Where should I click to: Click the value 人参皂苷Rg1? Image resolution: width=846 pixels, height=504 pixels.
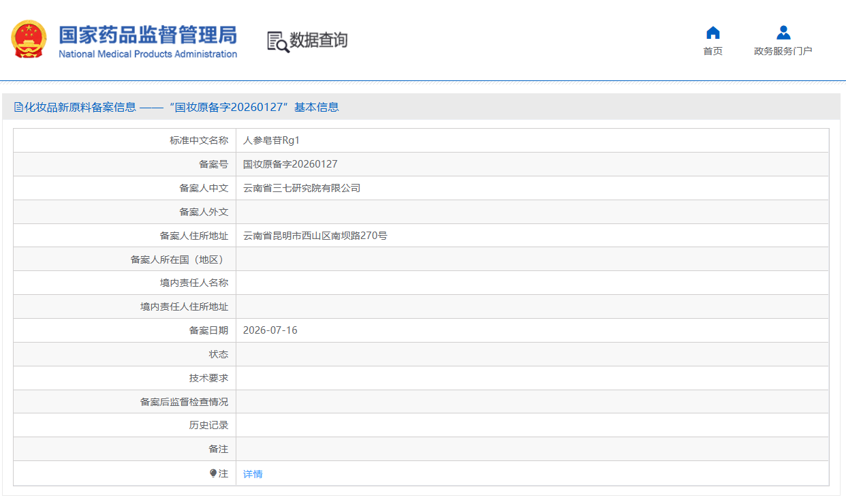click(x=271, y=140)
